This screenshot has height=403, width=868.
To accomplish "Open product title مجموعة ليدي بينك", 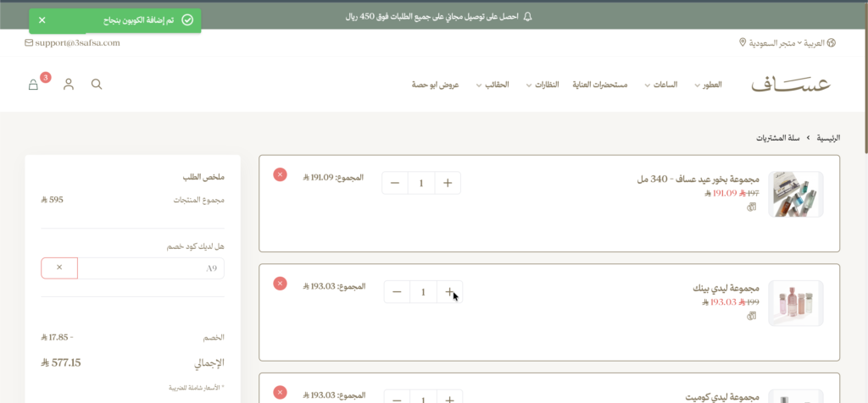I will click(726, 288).
